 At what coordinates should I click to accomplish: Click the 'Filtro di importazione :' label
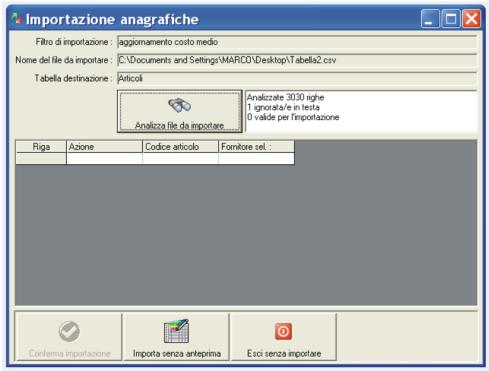[73, 42]
